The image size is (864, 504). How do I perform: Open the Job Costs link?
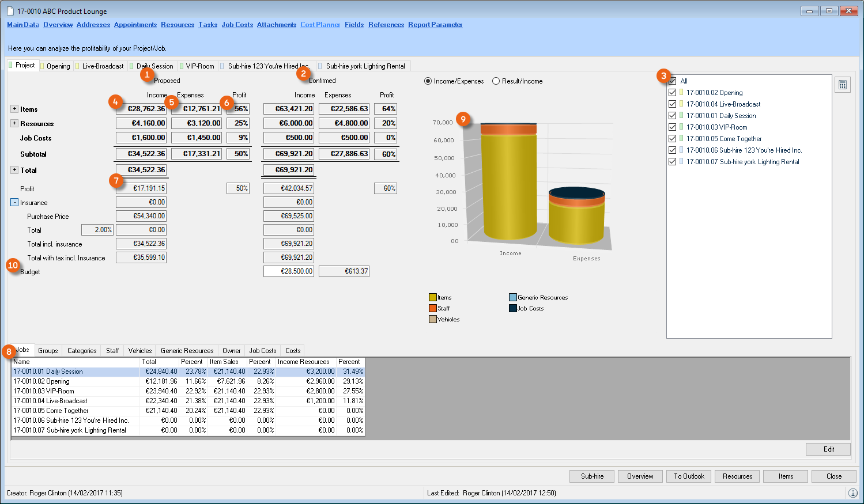click(237, 25)
